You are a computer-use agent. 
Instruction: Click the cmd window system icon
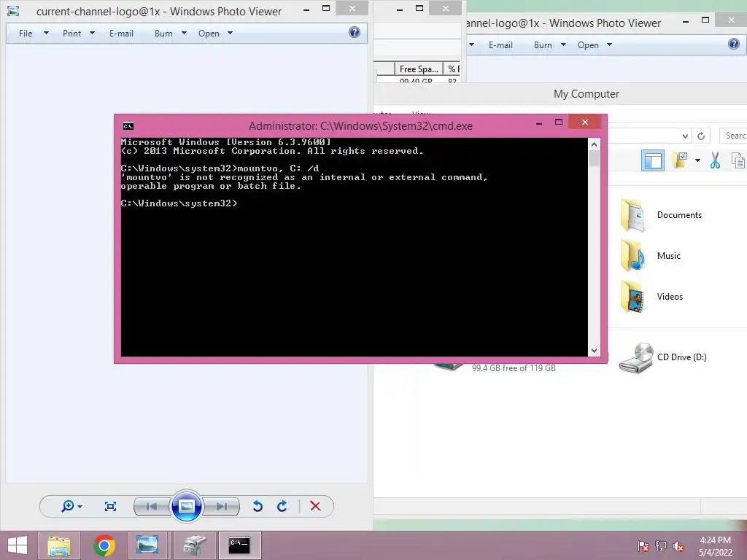[x=128, y=125]
